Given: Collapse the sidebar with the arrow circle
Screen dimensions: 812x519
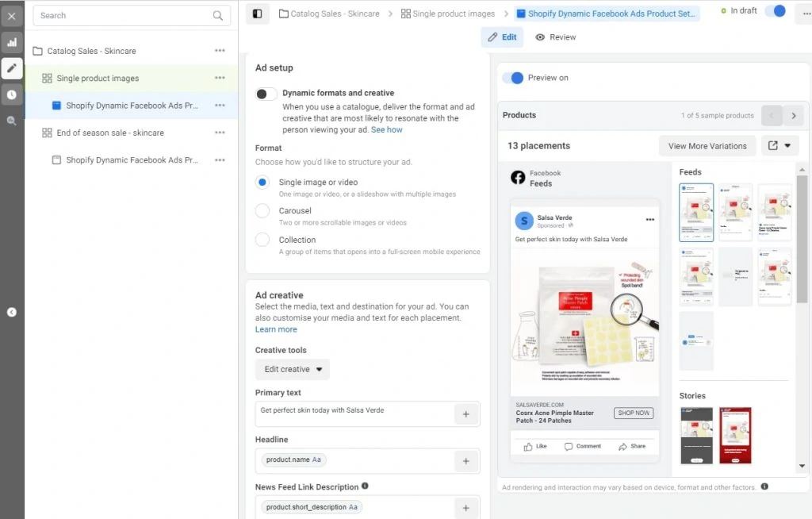Looking at the screenshot, I should coord(11,312).
